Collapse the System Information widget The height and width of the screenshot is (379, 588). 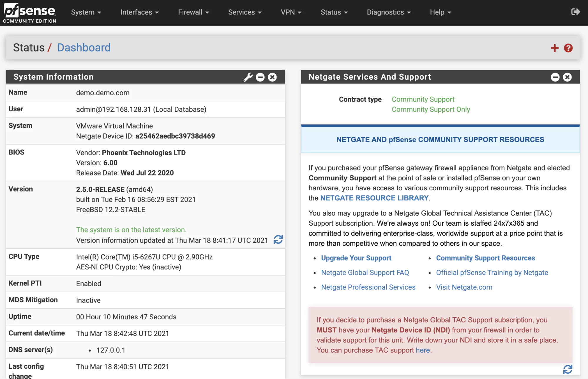pos(260,77)
